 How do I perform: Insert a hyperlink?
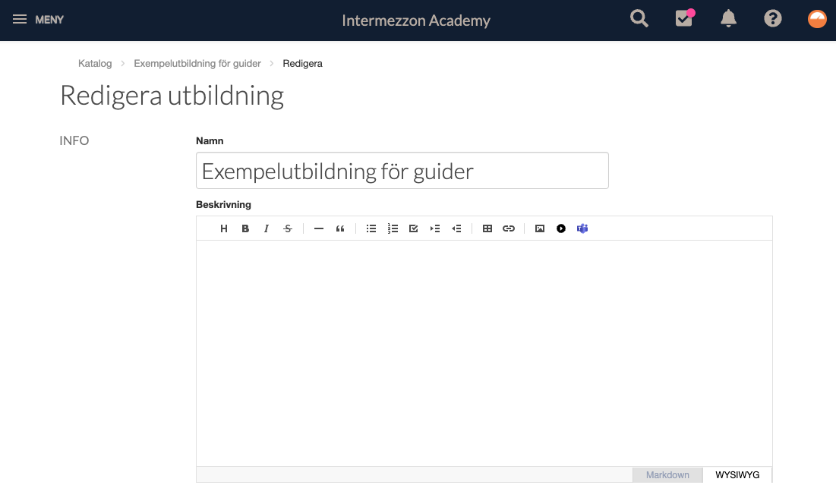[509, 228]
